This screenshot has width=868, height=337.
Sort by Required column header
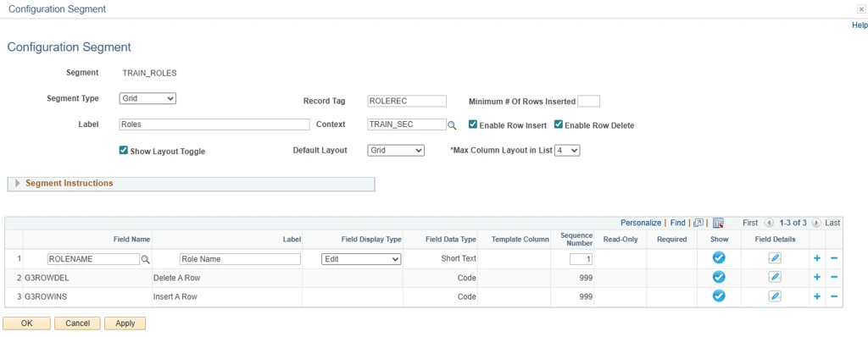(x=672, y=240)
